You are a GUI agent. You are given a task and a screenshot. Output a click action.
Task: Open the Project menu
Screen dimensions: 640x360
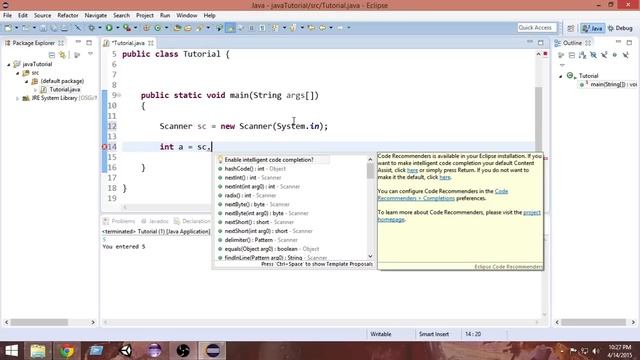pyautogui.click(x=145, y=16)
